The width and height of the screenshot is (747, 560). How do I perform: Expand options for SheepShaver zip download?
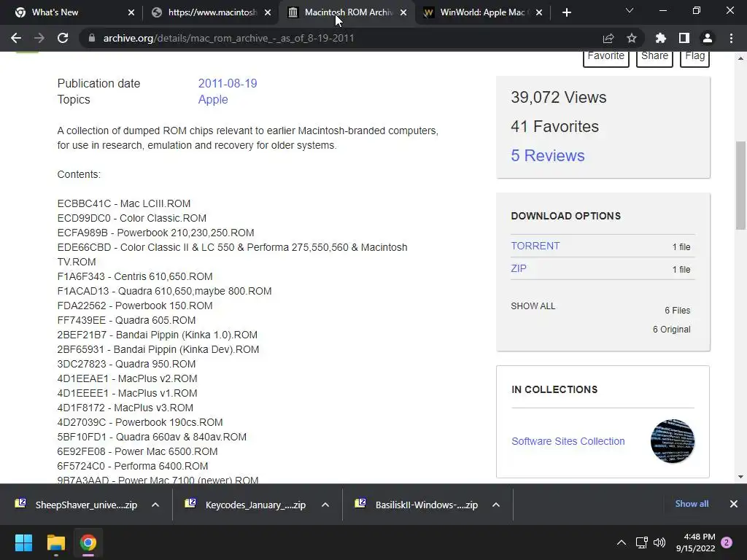pyautogui.click(x=155, y=505)
